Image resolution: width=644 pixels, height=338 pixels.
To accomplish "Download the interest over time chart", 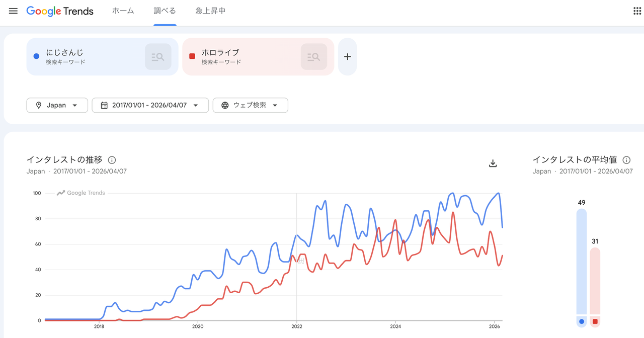I will pos(493,163).
